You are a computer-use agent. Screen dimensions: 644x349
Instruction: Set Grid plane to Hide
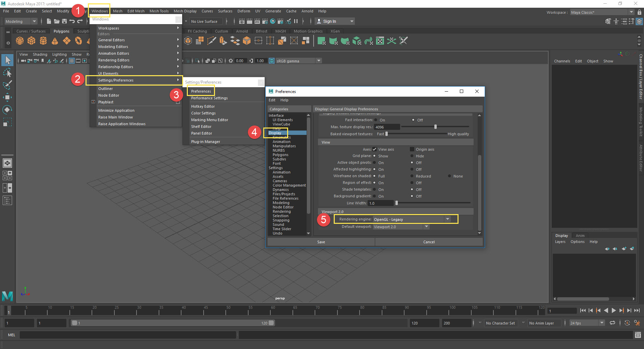[x=412, y=156]
